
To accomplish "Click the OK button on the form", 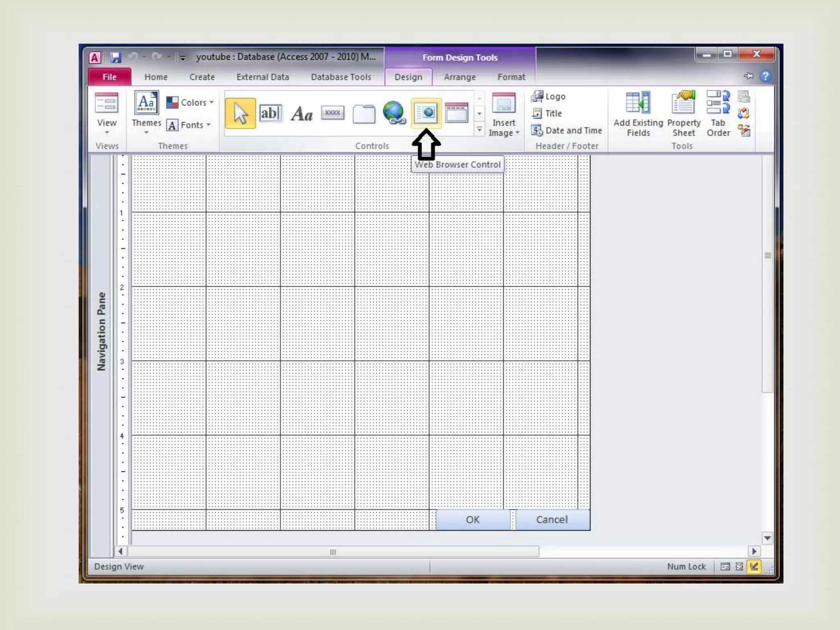I will click(472, 520).
